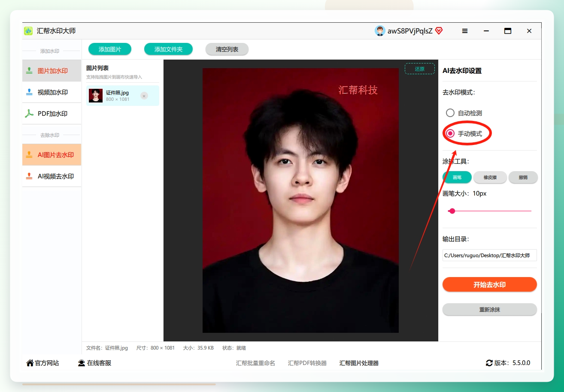The width and height of the screenshot is (564, 392).
Task: Select the 证件照.jpg thumbnail in list
Action: click(x=96, y=96)
